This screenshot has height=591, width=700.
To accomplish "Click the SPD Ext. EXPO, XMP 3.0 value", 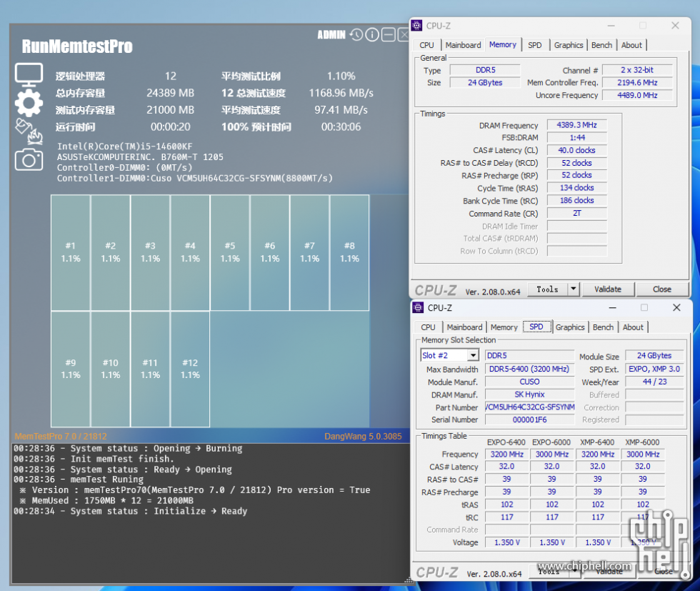I will (x=654, y=369).
